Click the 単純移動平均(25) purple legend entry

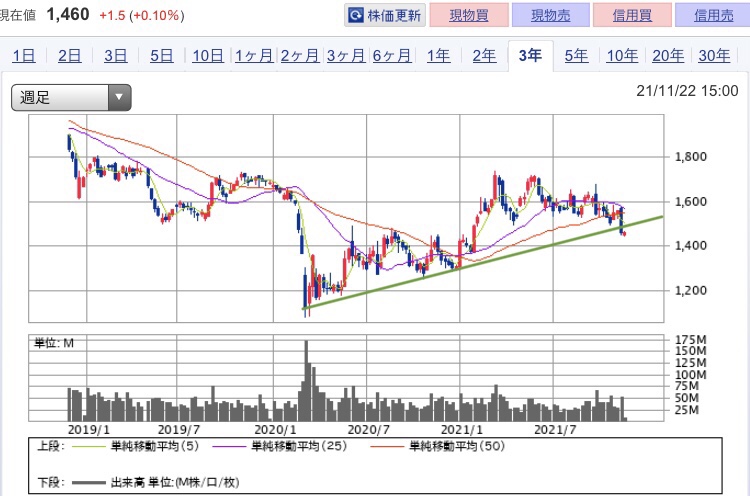[279, 446]
